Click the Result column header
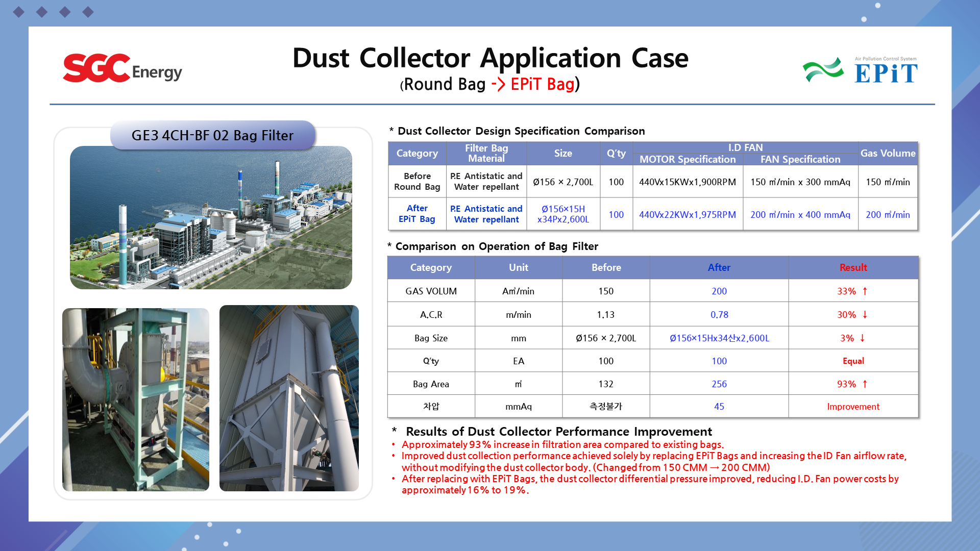The image size is (980, 551). (853, 267)
